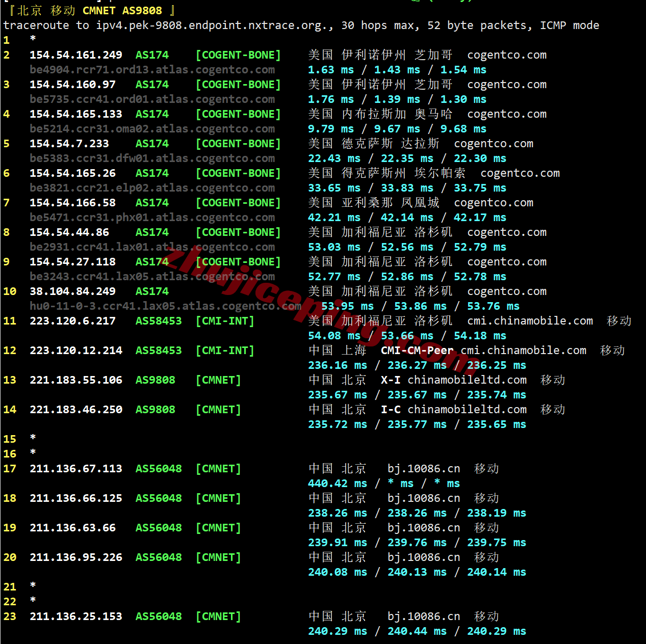Viewport: 646px width, 644px height.
Task: Click the 'I-C' label on hop 14
Action: [x=391, y=410]
